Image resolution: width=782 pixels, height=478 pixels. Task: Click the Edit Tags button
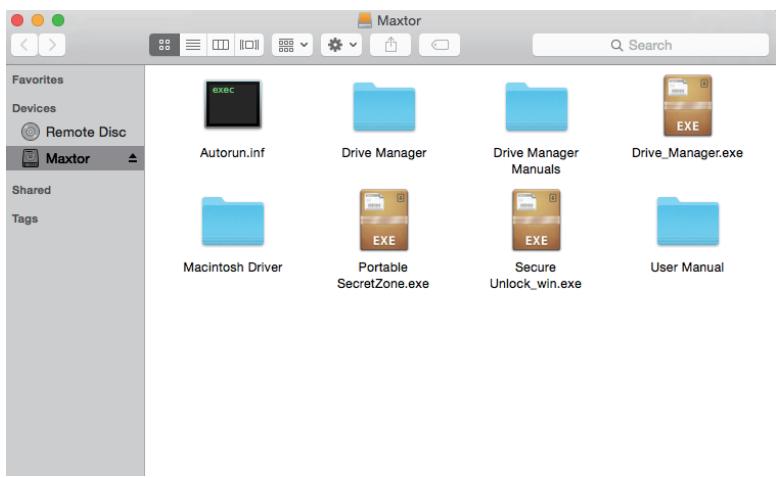(439, 45)
